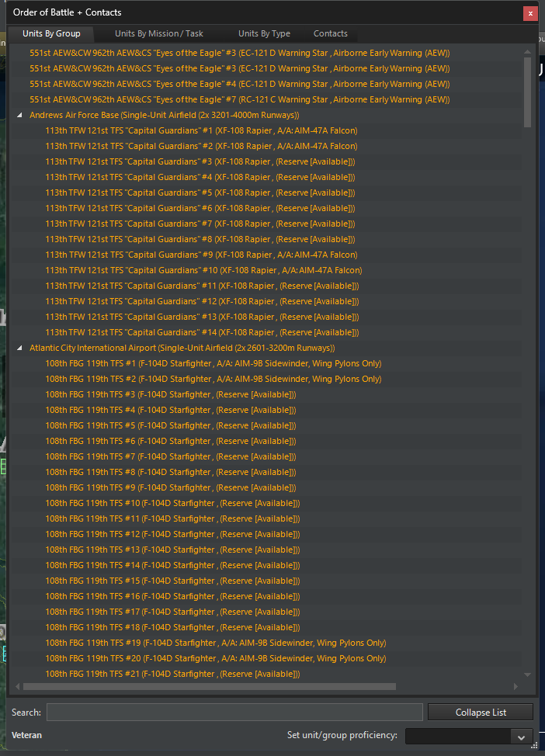Select Eyes of the Eagle #4 EC-121 D row

coord(239,84)
